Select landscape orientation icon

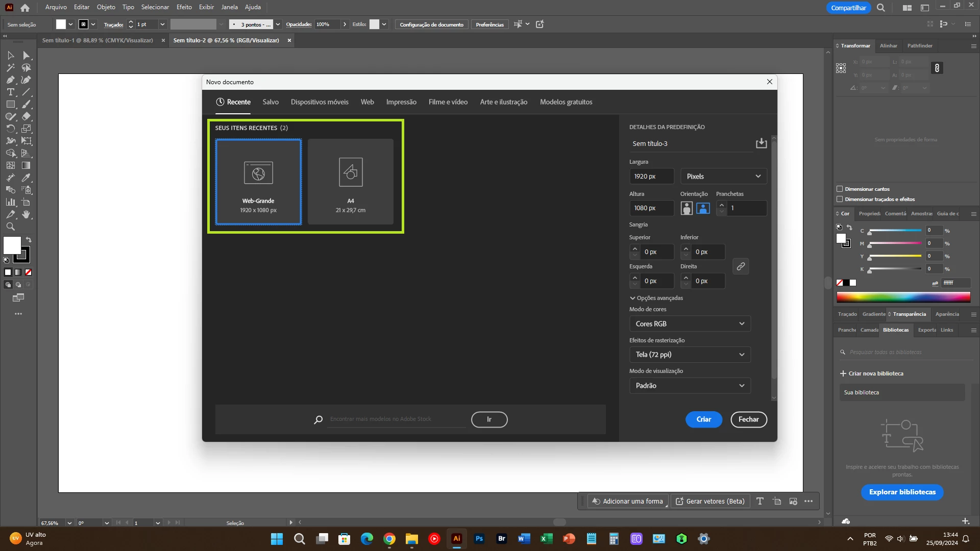(703, 208)
